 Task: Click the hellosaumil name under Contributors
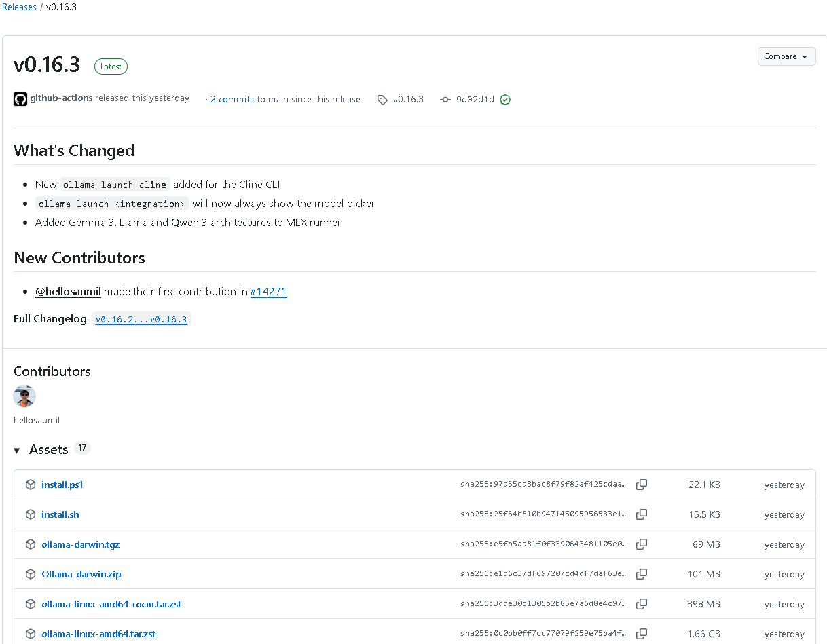click(37, 420)
